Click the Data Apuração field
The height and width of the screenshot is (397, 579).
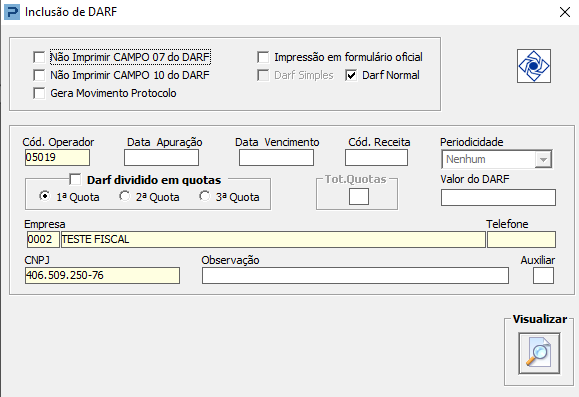[161, 158]
